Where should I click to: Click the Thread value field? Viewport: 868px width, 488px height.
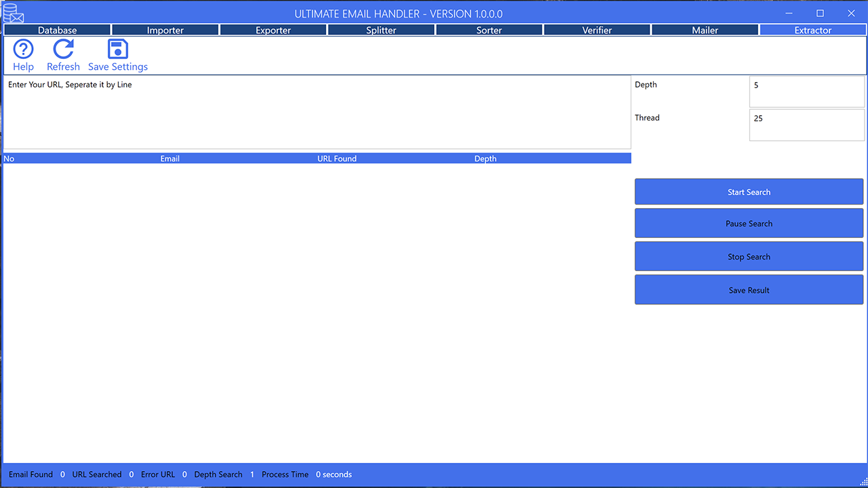click(x=806, y=124)
